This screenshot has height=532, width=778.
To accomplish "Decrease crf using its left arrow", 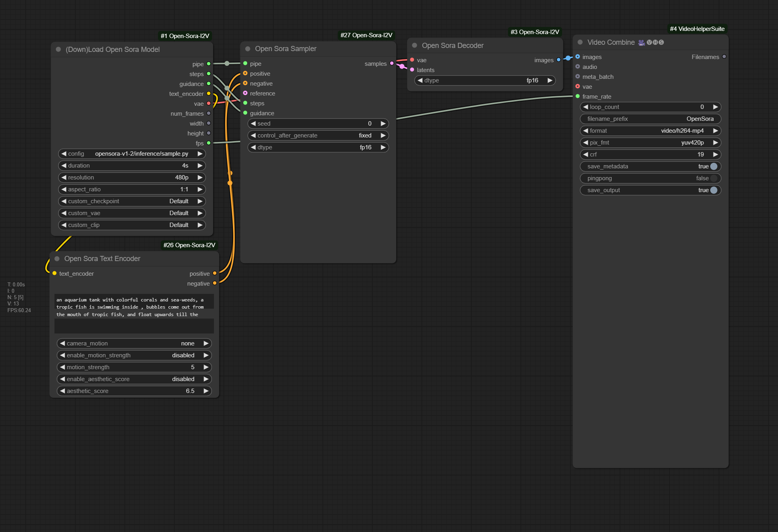I will [x=586, y=154].
